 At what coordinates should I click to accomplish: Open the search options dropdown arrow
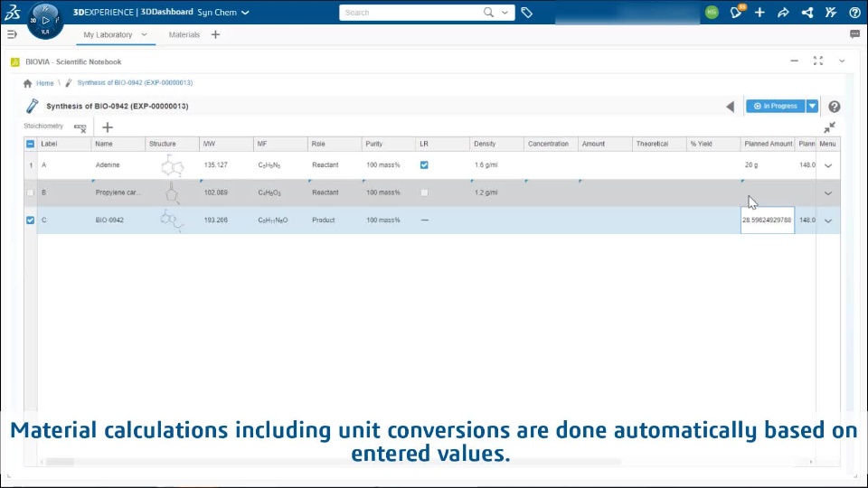(505, 12)
